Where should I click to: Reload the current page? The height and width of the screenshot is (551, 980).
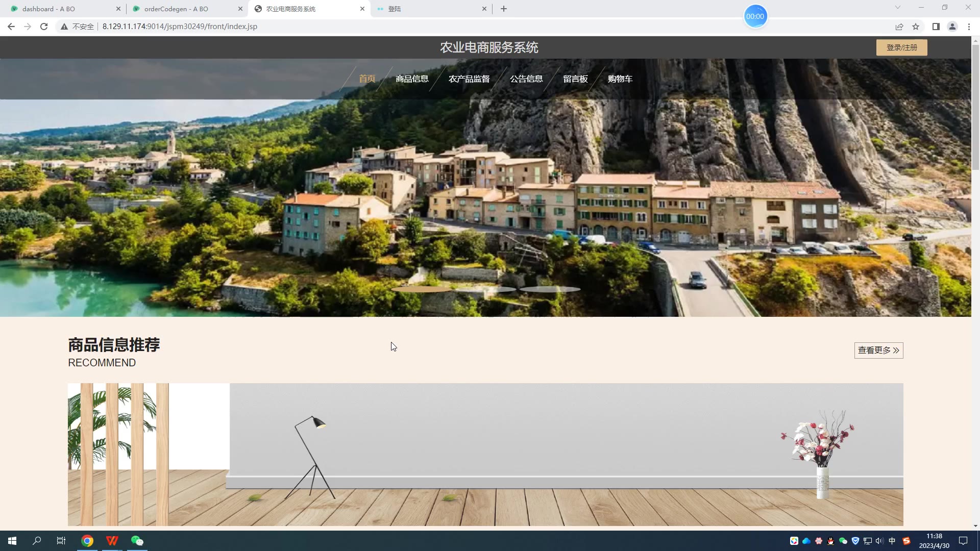[44, 27]
